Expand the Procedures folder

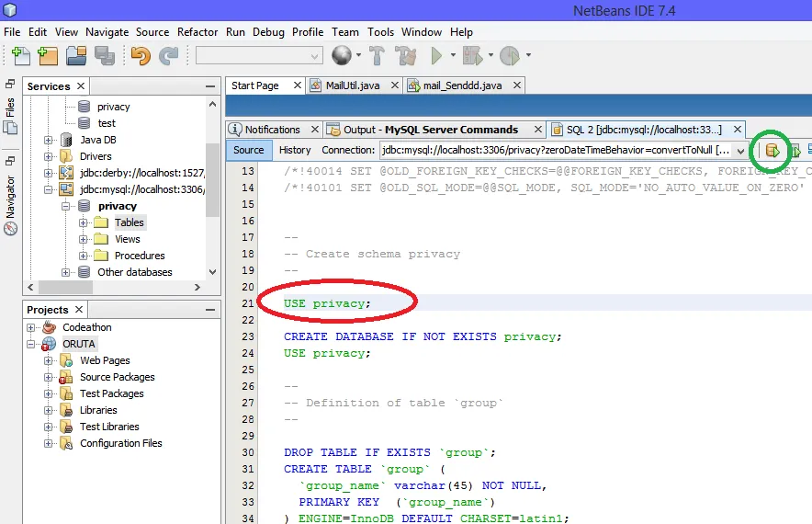(83, 256)
